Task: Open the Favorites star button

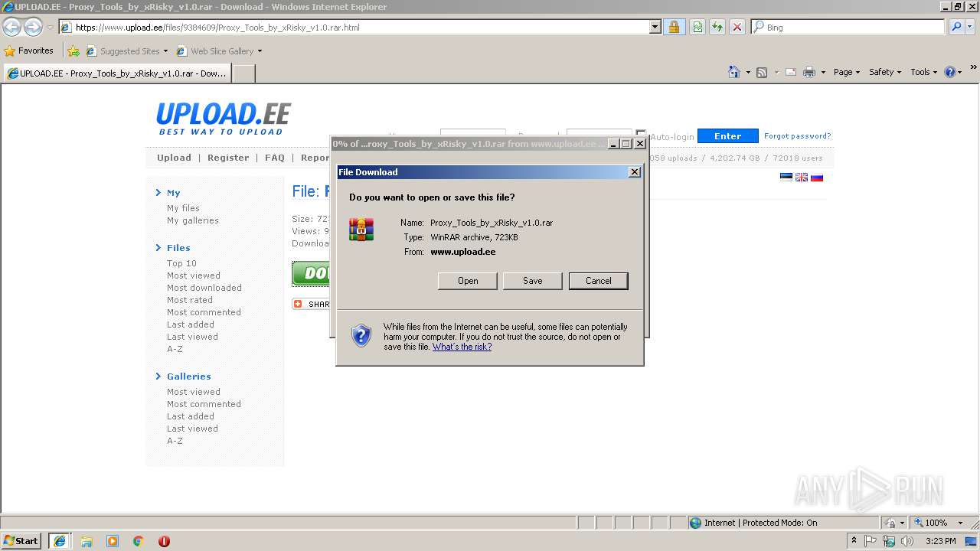Action: click(29, 51)
